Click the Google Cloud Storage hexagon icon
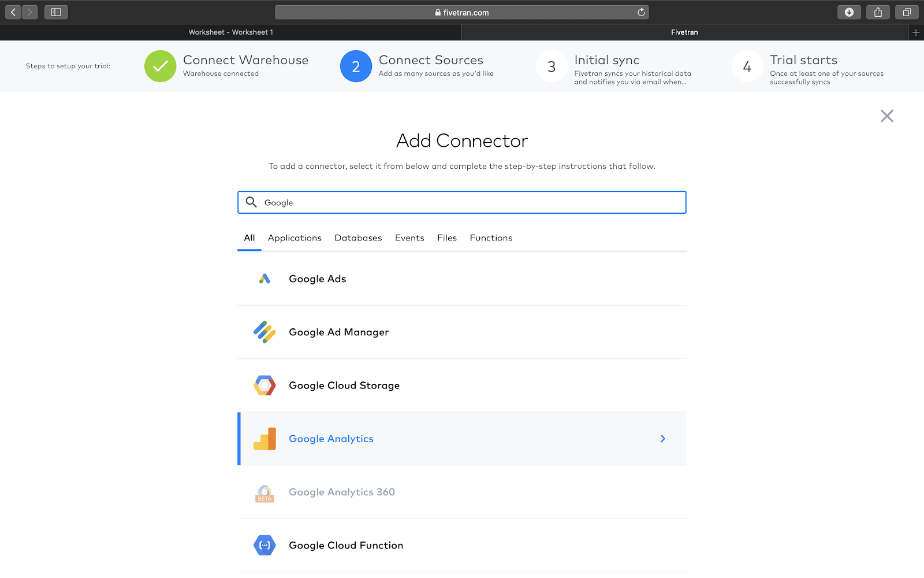The image size is (924, 578). pyautogui.click(x=264, y=386)
